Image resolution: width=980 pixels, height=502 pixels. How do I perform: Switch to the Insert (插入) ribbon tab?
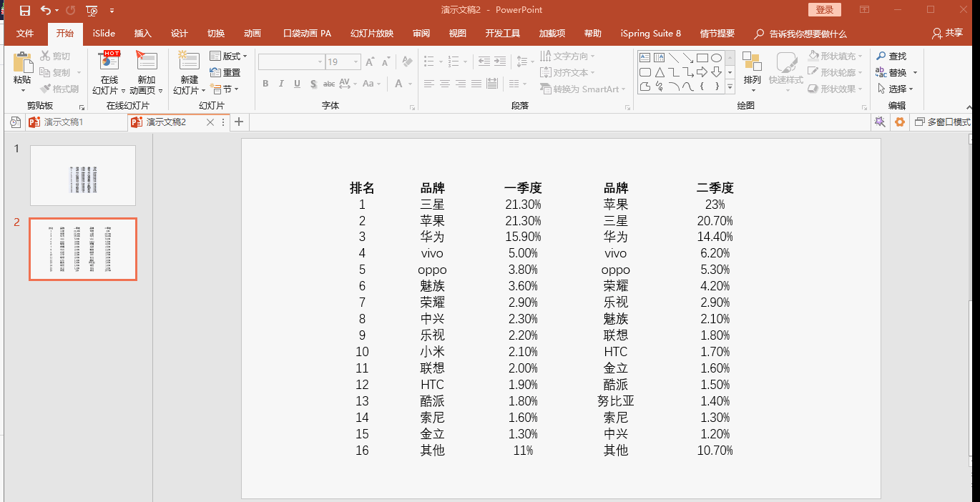tap(143, 34)
